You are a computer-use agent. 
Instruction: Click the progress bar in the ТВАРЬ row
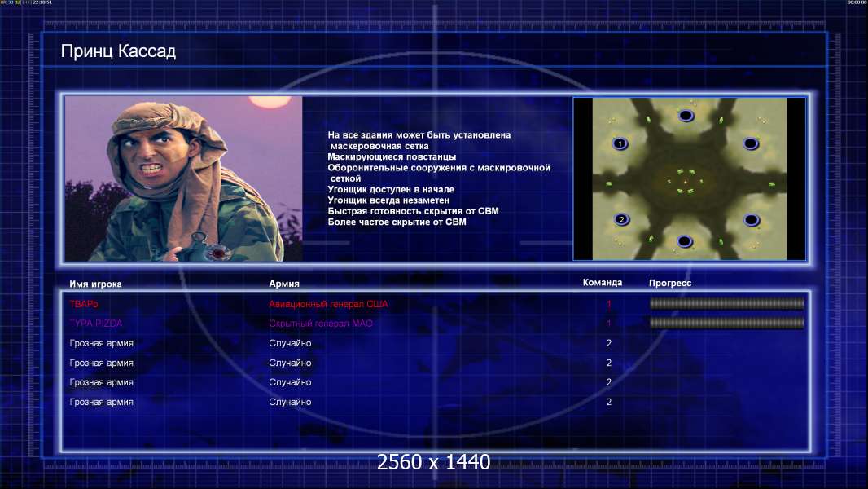726,303
